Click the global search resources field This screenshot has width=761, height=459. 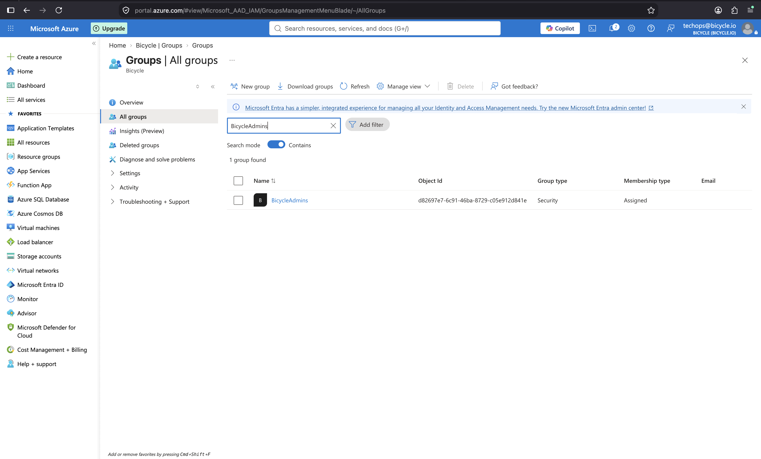pyautogui.click(x=385, y=29)
